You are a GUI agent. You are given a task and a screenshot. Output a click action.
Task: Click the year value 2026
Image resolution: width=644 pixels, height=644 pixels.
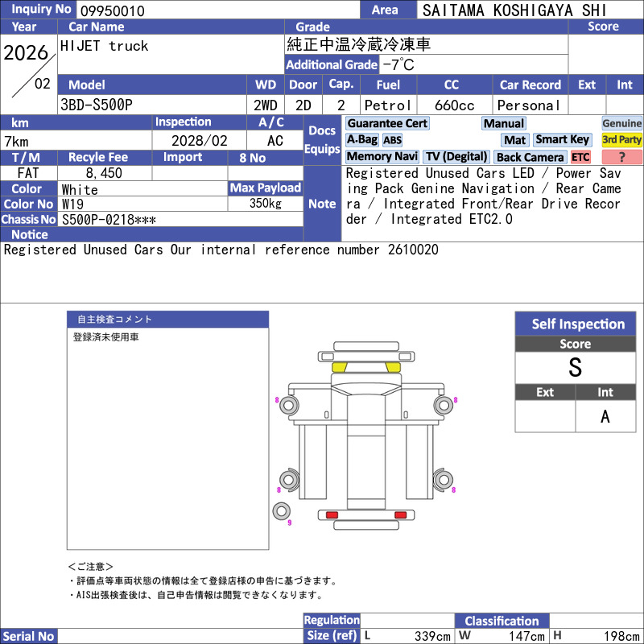pos(26,52)
